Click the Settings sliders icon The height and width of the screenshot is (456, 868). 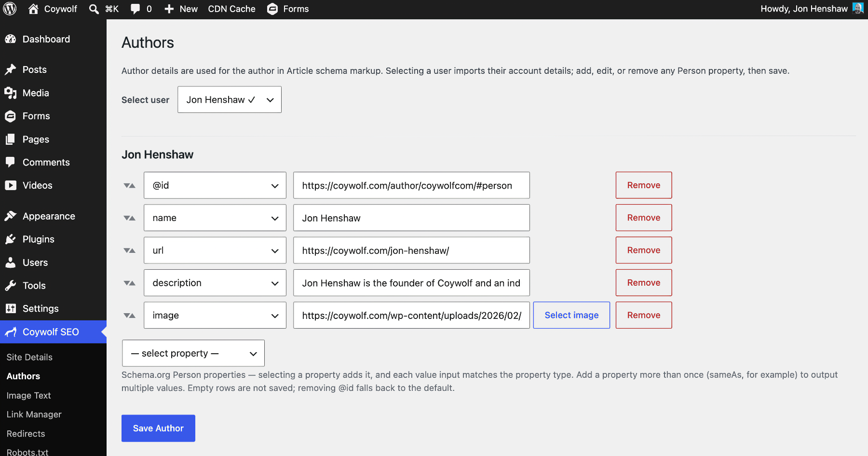coord(10,308)
